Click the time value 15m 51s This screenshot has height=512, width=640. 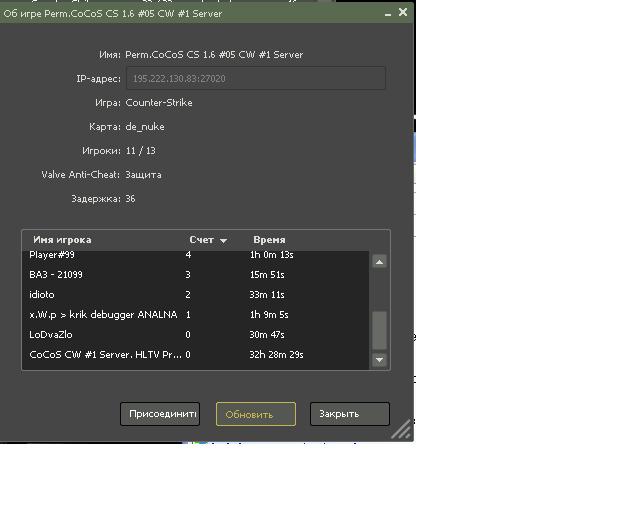267,274
